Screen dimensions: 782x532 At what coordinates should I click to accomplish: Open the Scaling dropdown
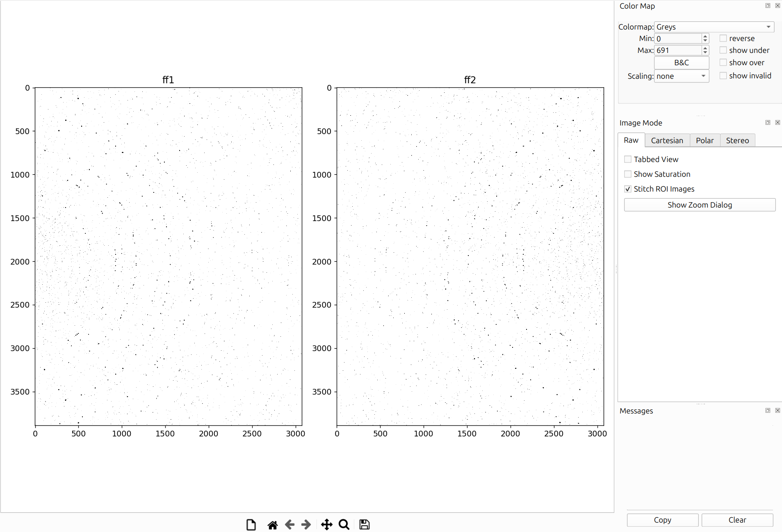click(682, 76)
